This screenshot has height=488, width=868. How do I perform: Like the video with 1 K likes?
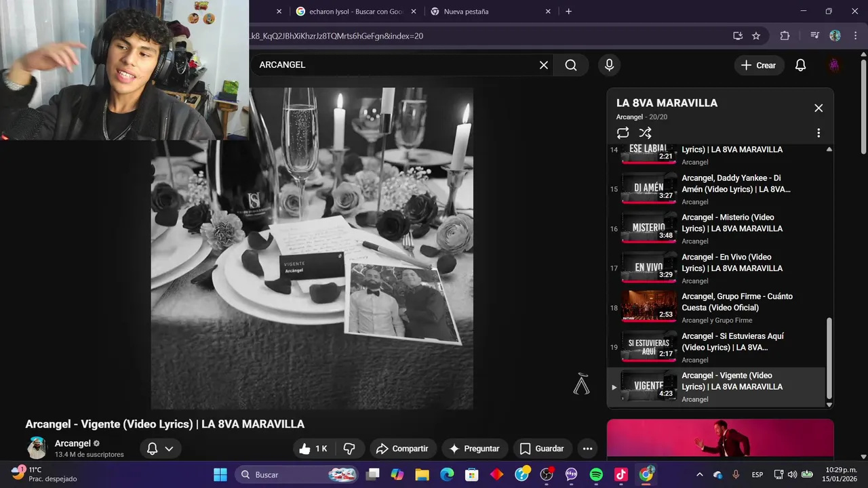[313, 449]
